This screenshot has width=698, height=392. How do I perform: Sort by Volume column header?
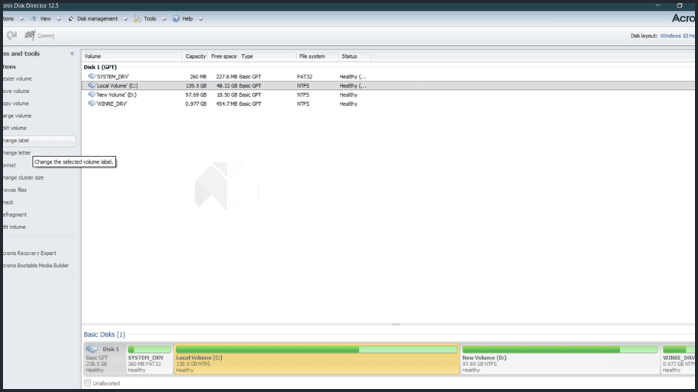[x=132, y=56]
